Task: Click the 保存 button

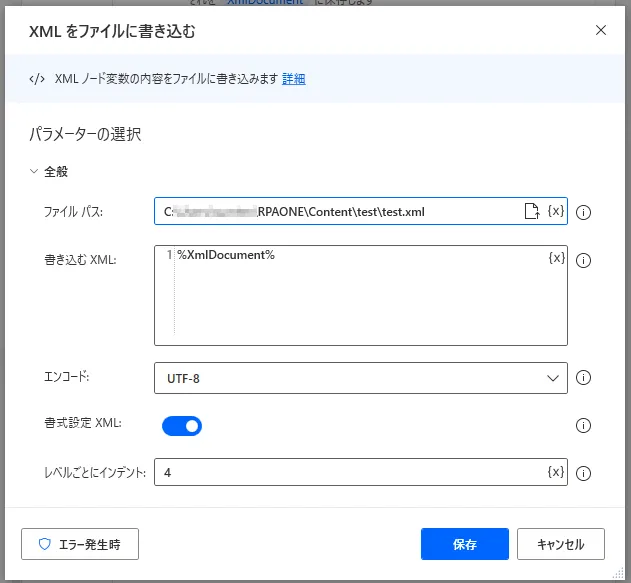Action: (465, 544)
